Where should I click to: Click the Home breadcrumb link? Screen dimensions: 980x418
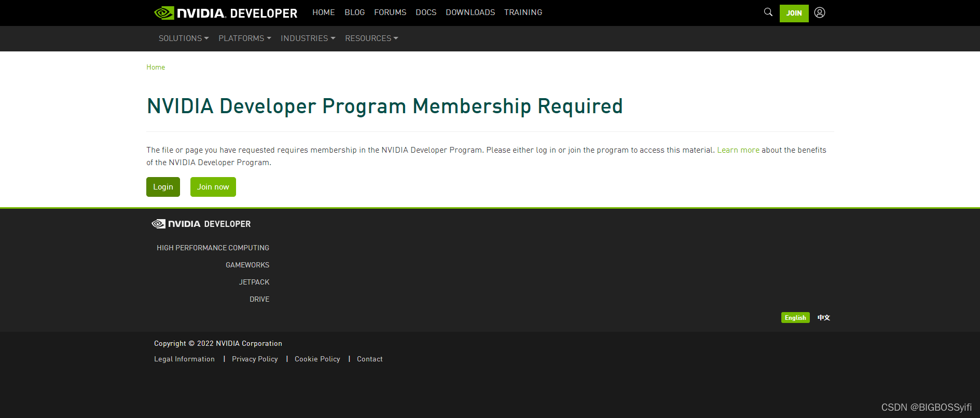pyautogui.click(x=156, y=67)
